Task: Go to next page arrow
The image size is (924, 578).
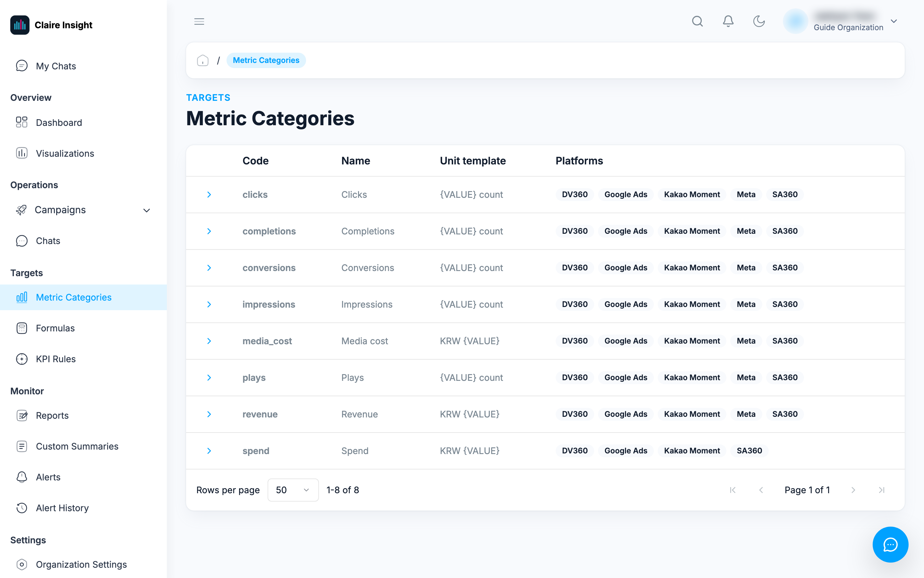Action: tap(853, 490)
